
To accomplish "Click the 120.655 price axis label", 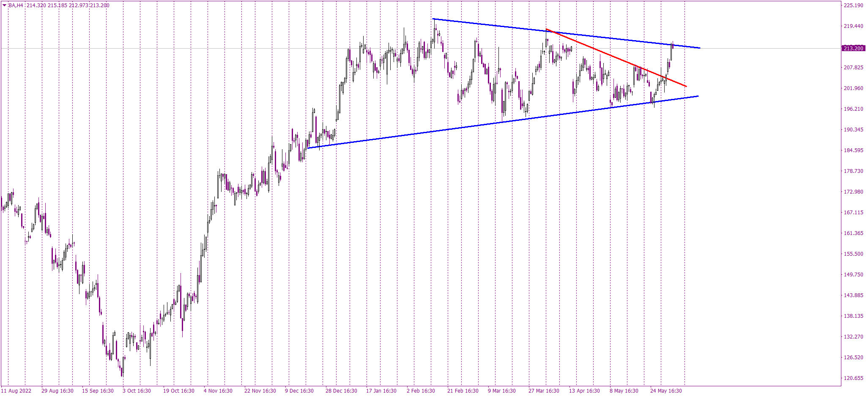I will coord(853,378).
